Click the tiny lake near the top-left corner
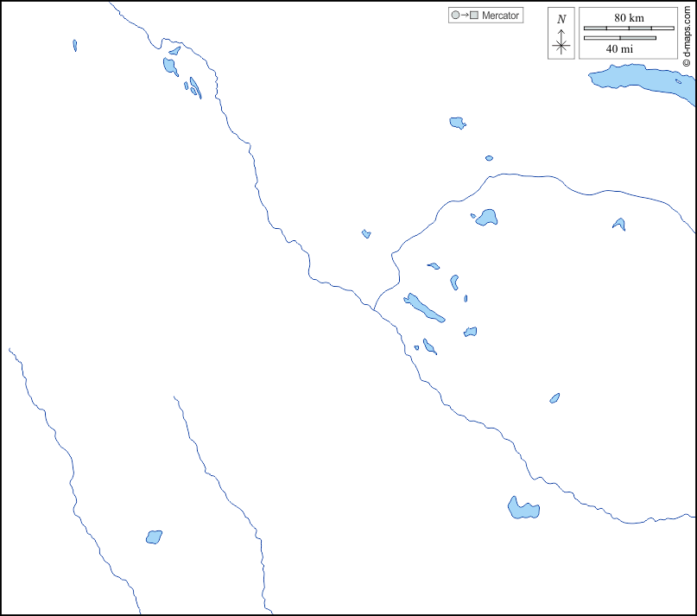This screenshot has height=616, width=697. click(x=75, y=45)
